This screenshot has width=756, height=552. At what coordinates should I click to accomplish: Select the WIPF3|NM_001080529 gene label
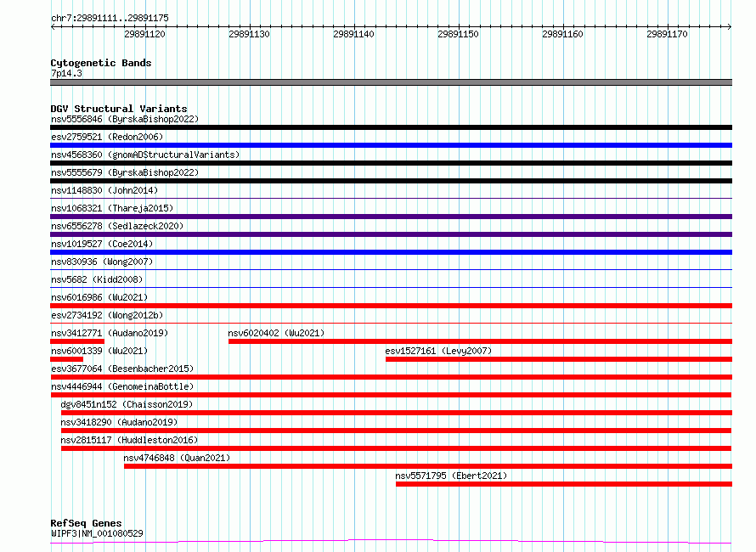(97, 533)
